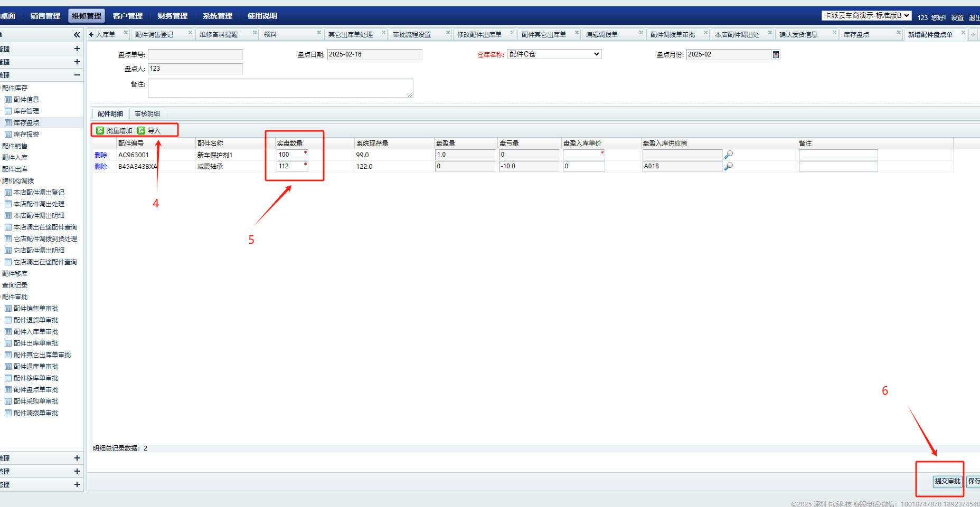Switch to the 库存盘点 page tab

(x=856, y=35)
